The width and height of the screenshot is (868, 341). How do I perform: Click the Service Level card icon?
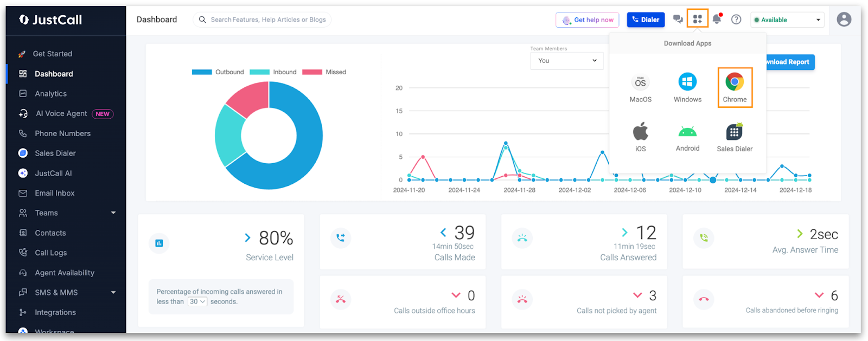click(159, 243)
